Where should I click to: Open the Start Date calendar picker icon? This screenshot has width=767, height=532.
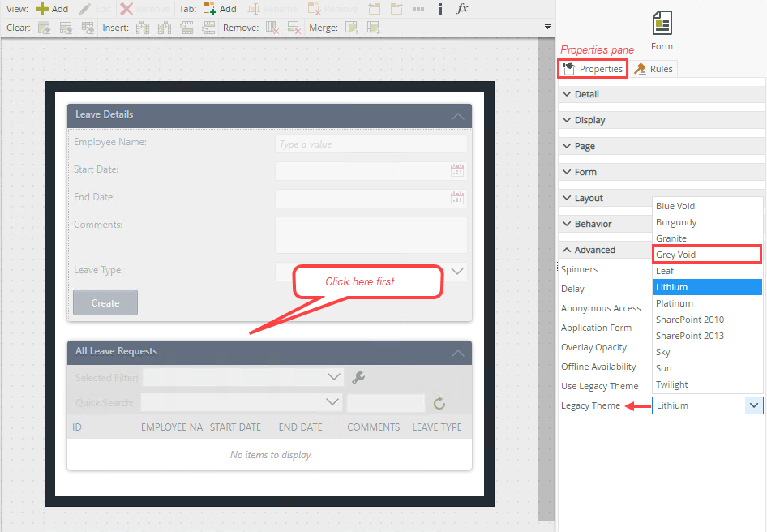coord(457,170)
